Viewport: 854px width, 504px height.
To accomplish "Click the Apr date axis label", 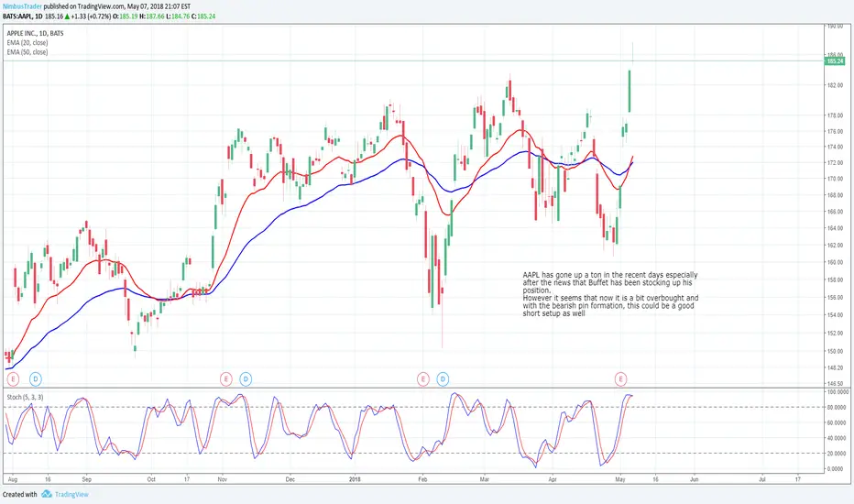I will coord(553,479).
